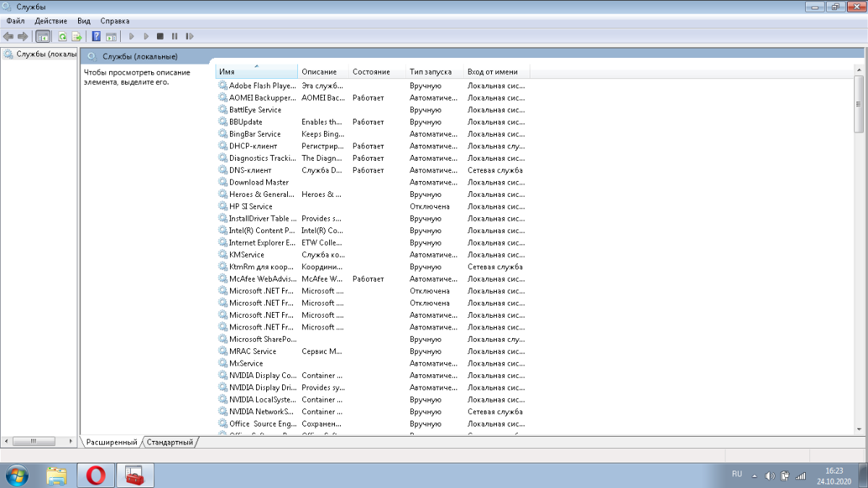Show hidden tray icons with the arrow
This screenshot has height=488, width=868.
tap(754, 476)
